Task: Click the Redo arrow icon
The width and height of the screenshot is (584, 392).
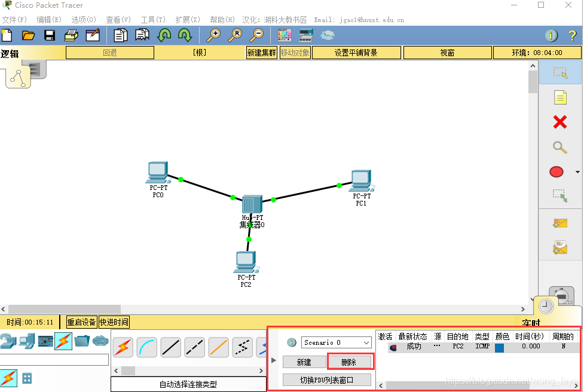Action: [185, 35]
